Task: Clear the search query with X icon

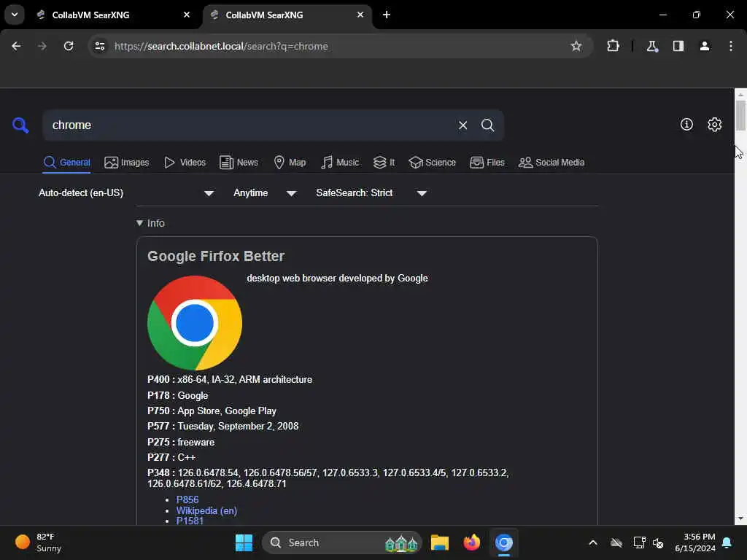Action: pos(462,125)
